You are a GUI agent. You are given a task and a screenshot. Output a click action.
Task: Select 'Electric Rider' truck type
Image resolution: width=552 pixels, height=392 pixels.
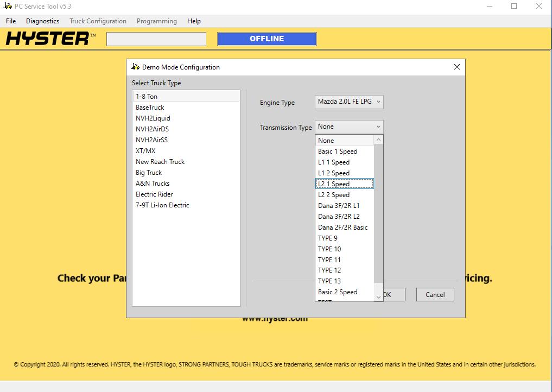coord(154,194)
